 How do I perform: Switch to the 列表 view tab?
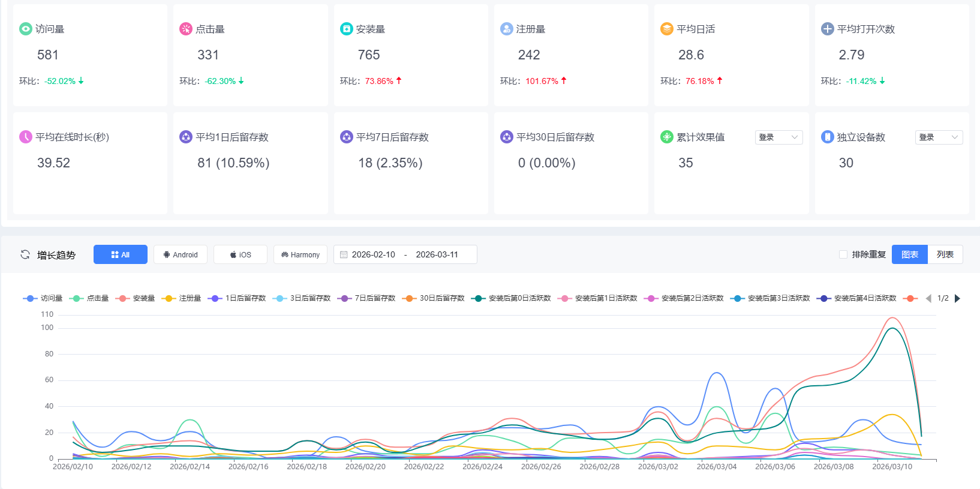(x=945, y=254)
